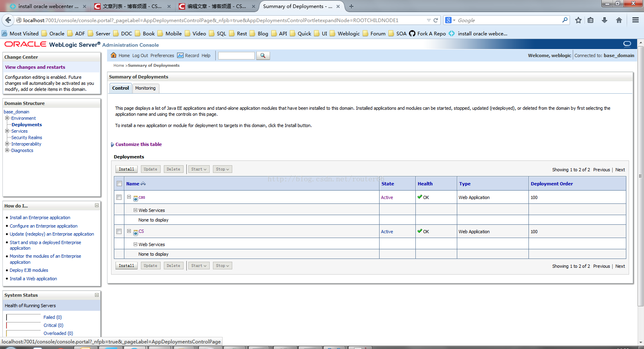This screenshot has width=644, height=349.
Task: Go to browser home page icon
Action: click(x=619, y=20)
